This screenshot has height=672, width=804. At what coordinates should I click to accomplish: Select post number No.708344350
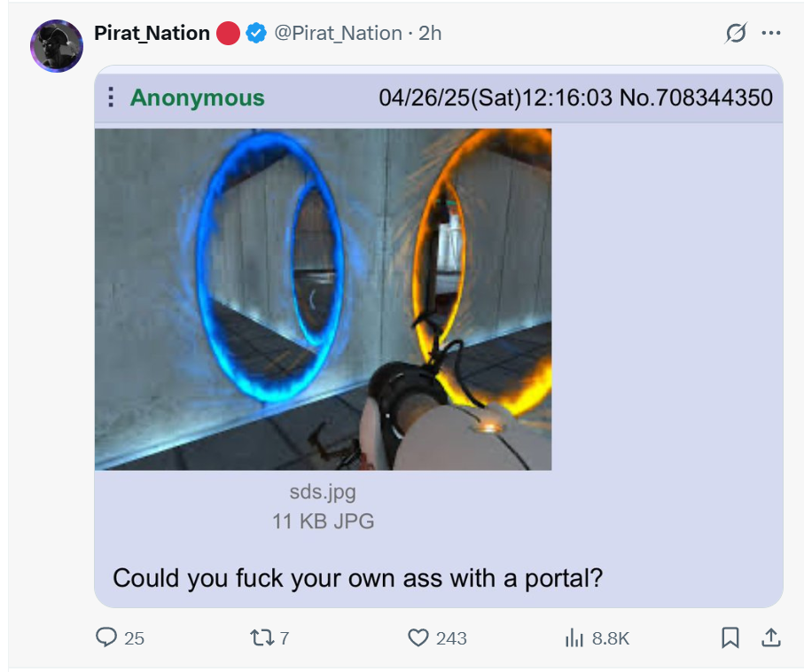(696, 98)
